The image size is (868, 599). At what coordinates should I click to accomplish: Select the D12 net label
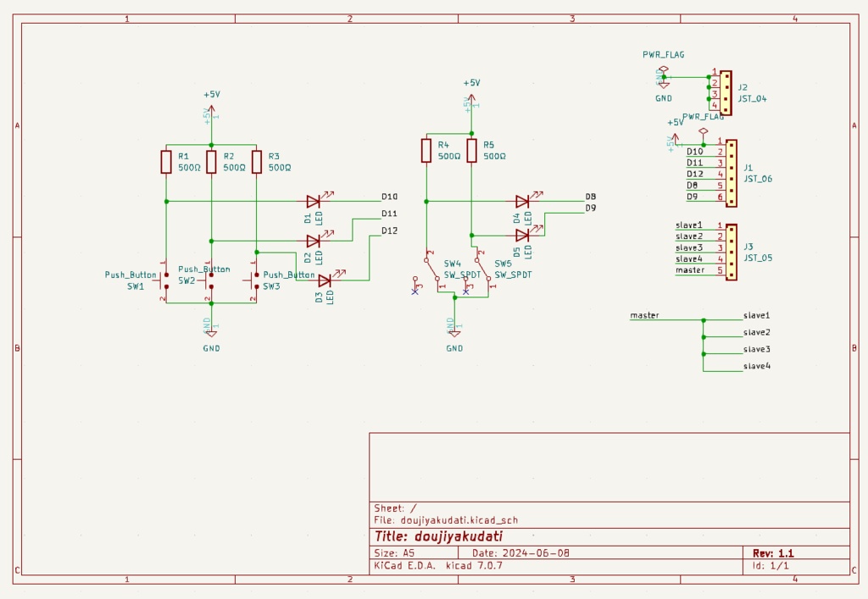pos(390,230)
